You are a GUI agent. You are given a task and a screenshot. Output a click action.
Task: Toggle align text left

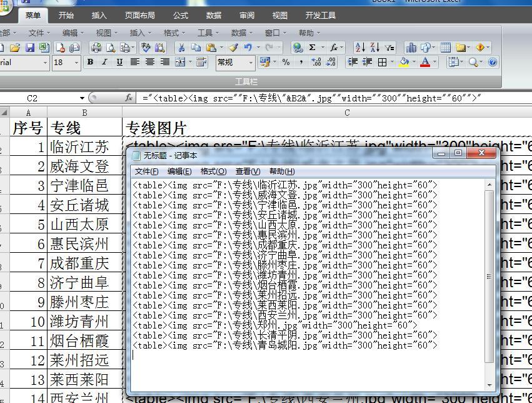point(134,62)
